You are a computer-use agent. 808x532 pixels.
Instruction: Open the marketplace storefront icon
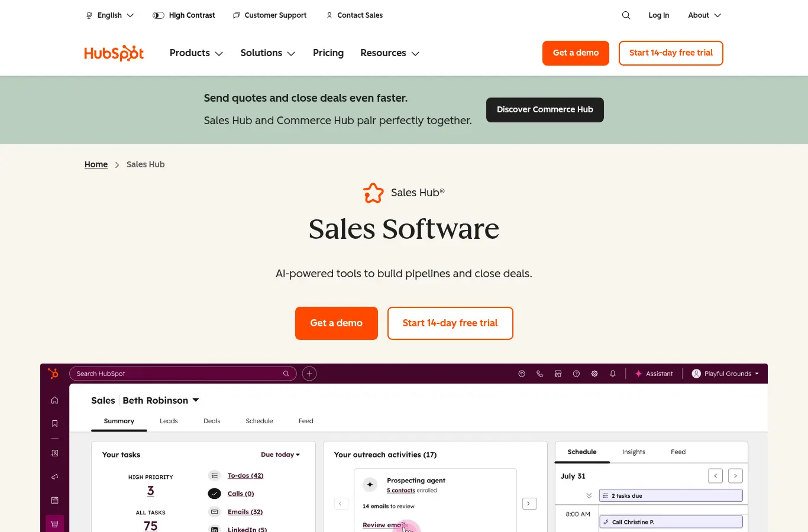click(558, 374)
